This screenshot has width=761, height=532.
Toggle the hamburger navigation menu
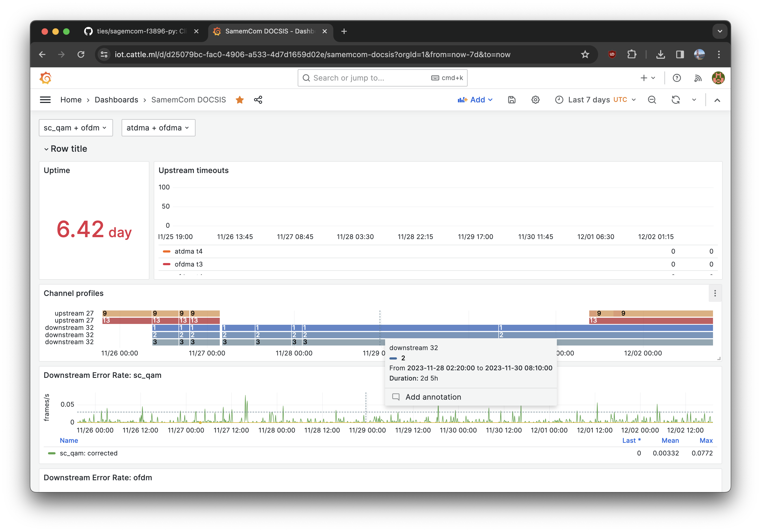[45, 100]
